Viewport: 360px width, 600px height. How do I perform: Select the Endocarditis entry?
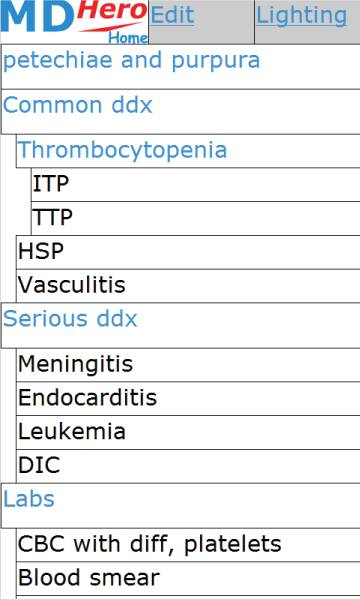click(x=188, y=398)
